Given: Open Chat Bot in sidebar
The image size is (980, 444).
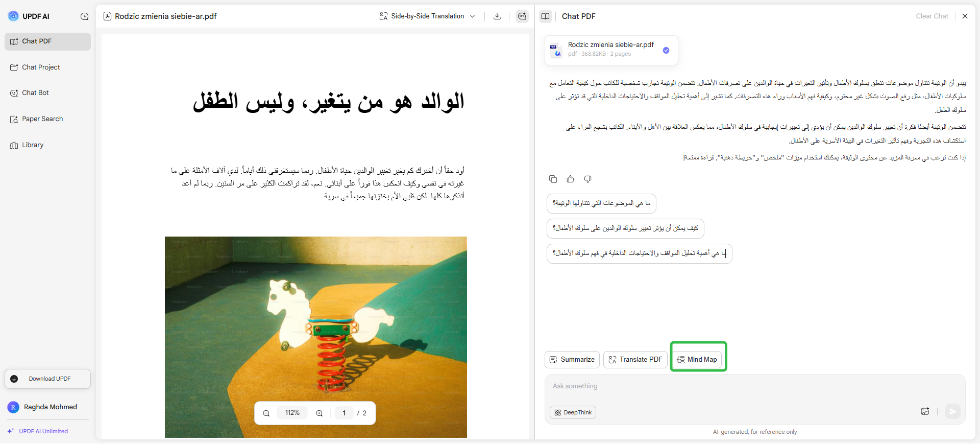Looking at the screenshot, I should pos(47,93).
